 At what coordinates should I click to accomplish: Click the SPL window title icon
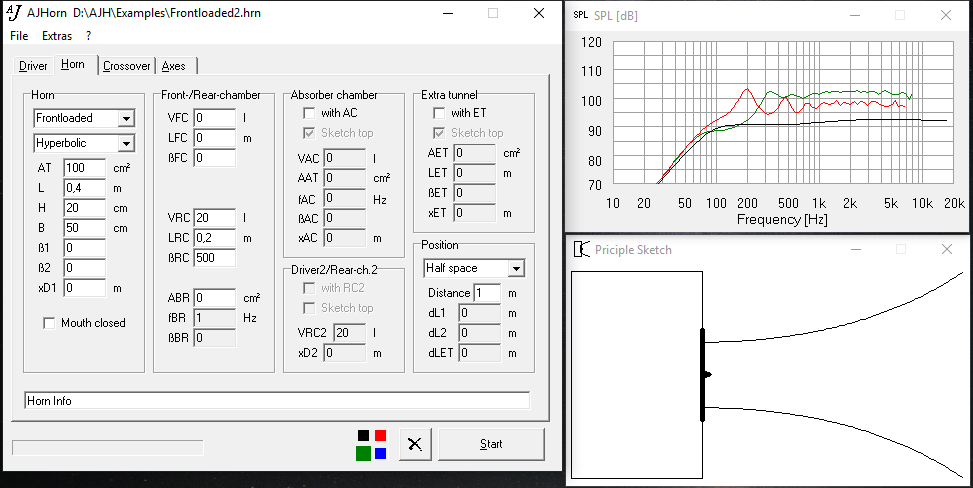click(x=580, y=15)
